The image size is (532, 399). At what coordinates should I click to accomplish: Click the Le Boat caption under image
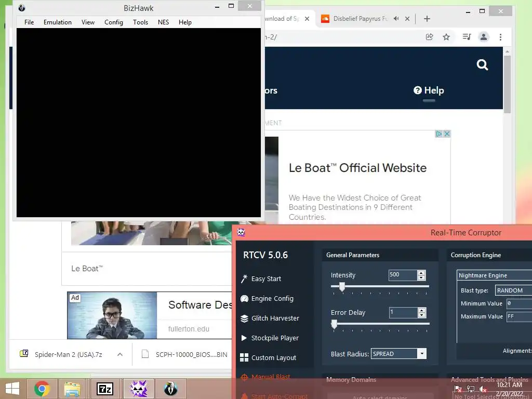(87, 269)
